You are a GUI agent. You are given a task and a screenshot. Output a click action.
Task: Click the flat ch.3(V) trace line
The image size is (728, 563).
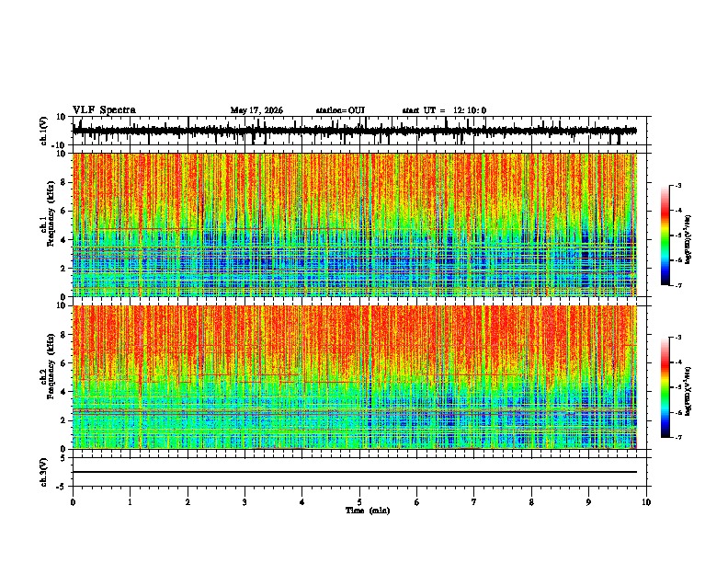pos(355,472)
